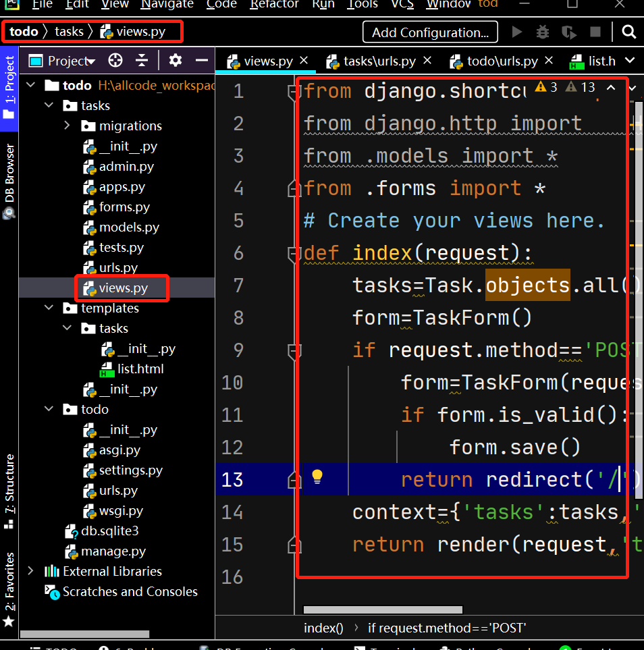This screenshot has height=650, width=644.
Task: Click Project panel horizontal scrollbar
Action: pyautogui.click(x=84, y=634)
